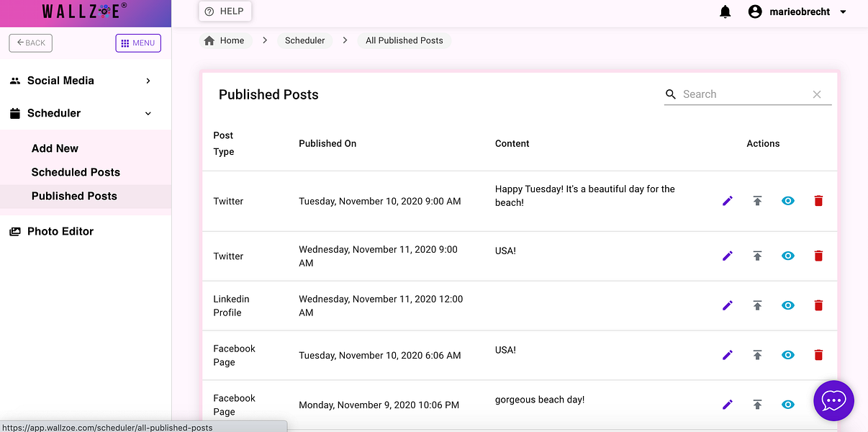Open the Help button
The width and height of the screenshot is (868, 432).
[225, 12]
